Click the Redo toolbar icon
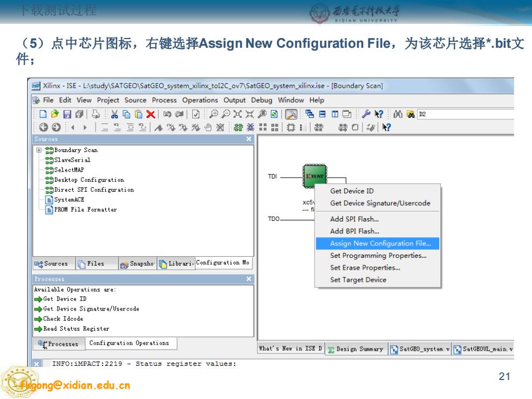The width and height of the screenshot is (532, 399). tap(179, 114)
